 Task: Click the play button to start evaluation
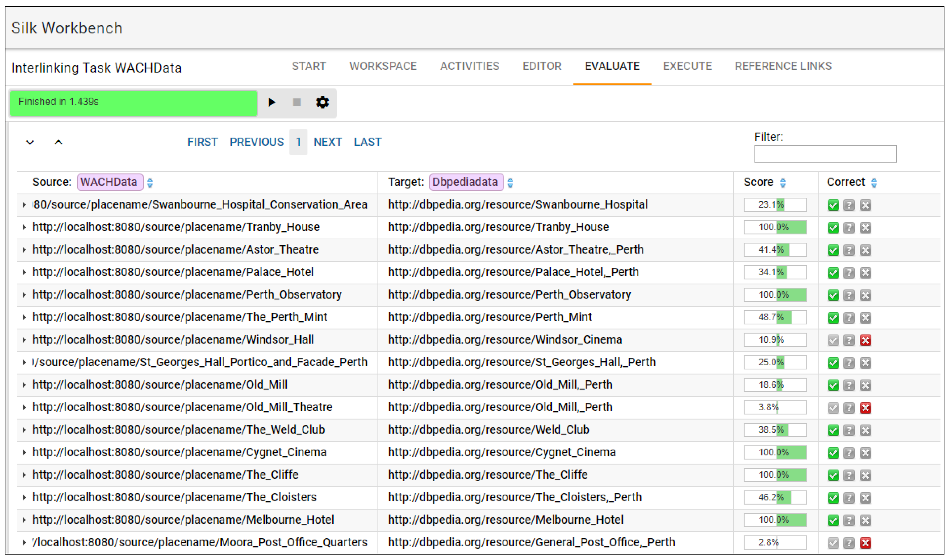(272, 102)
